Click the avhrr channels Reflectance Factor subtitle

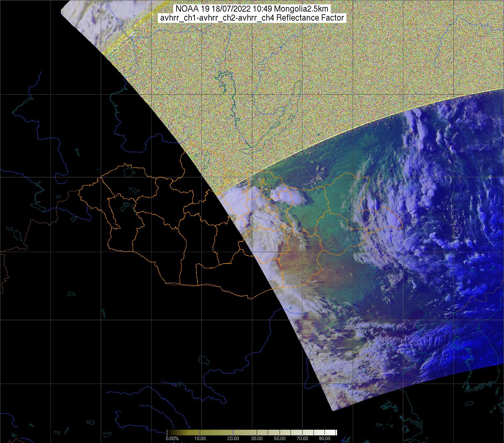click(252, 18)
